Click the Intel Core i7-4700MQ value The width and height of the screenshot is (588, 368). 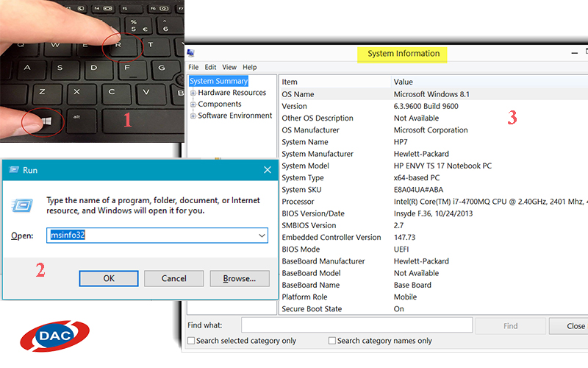tap(491, 202)
